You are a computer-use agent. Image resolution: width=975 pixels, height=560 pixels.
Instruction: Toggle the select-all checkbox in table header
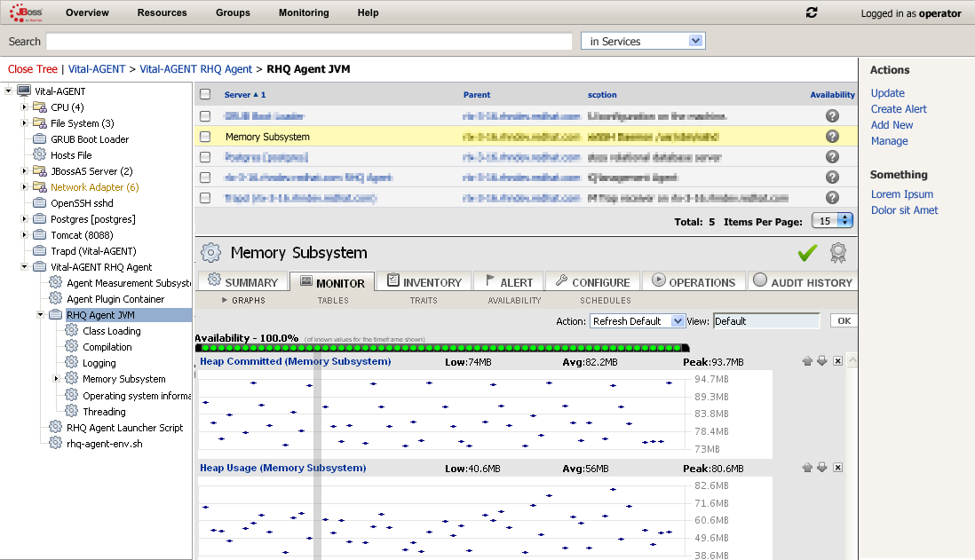click(x=205, y=94)
